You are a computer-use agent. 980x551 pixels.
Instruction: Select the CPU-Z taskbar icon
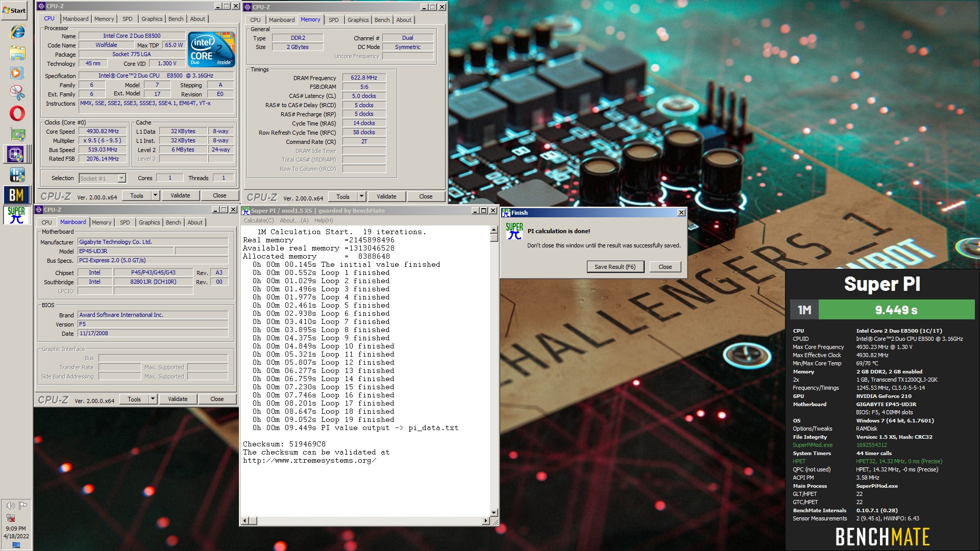[x=15, y=154]
